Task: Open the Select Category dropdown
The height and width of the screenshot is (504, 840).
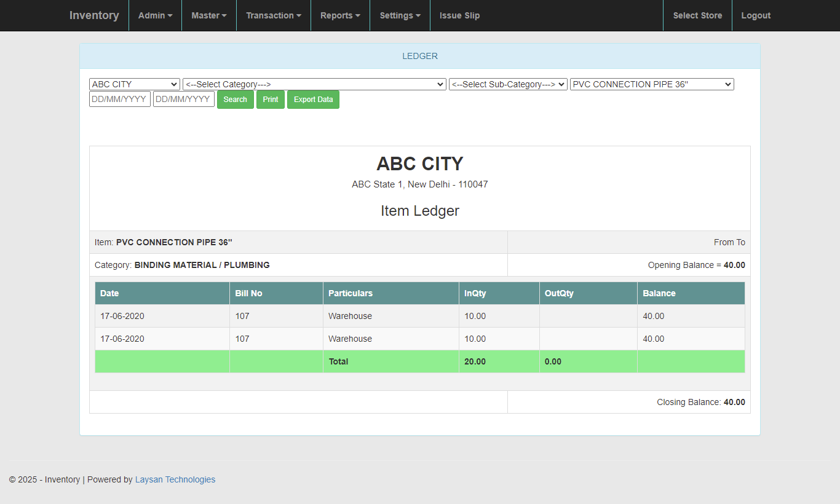Action: (x=314, y=84)
